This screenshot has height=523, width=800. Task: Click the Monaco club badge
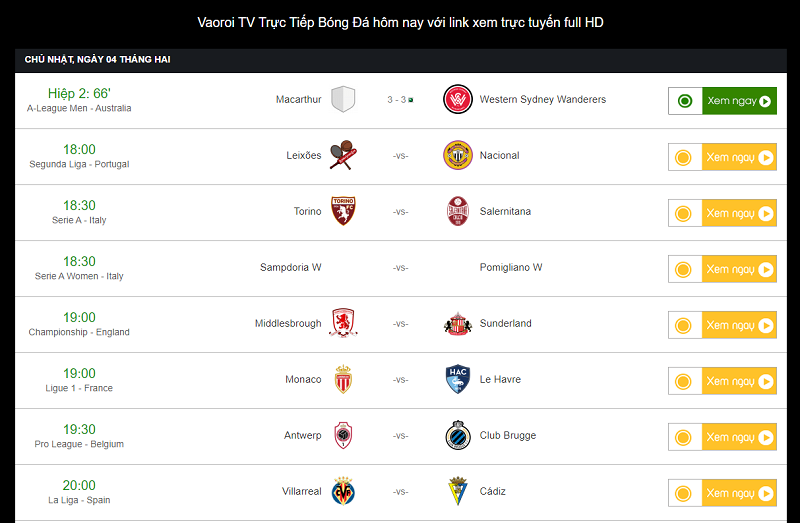coord(343,379)
